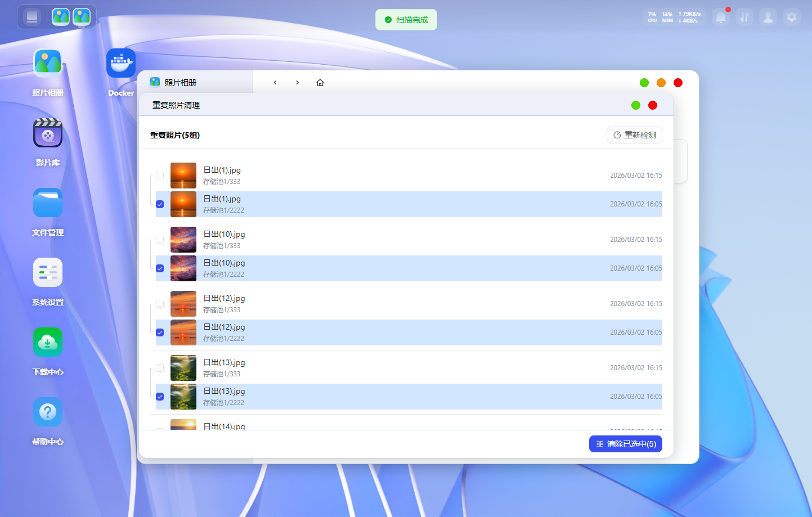
Task: Click the green button of the 照片相册 window
Action: pyautogui.click(x=644, y=83)
